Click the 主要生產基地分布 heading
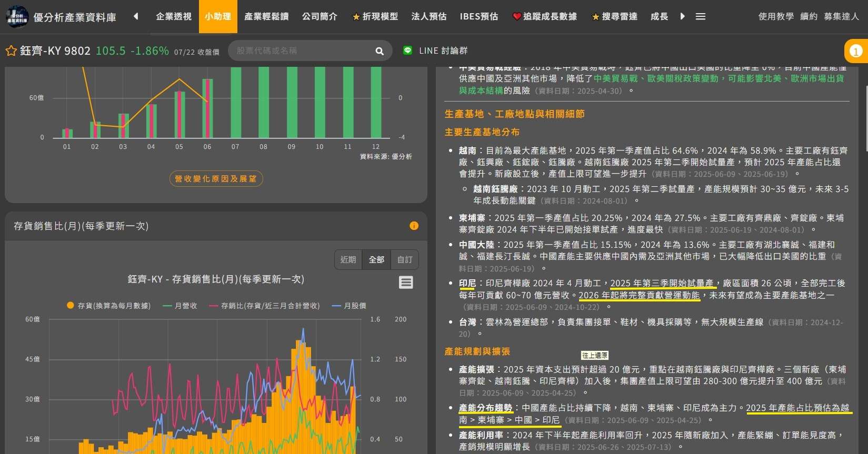868x454 pixels. click(482, 132)
